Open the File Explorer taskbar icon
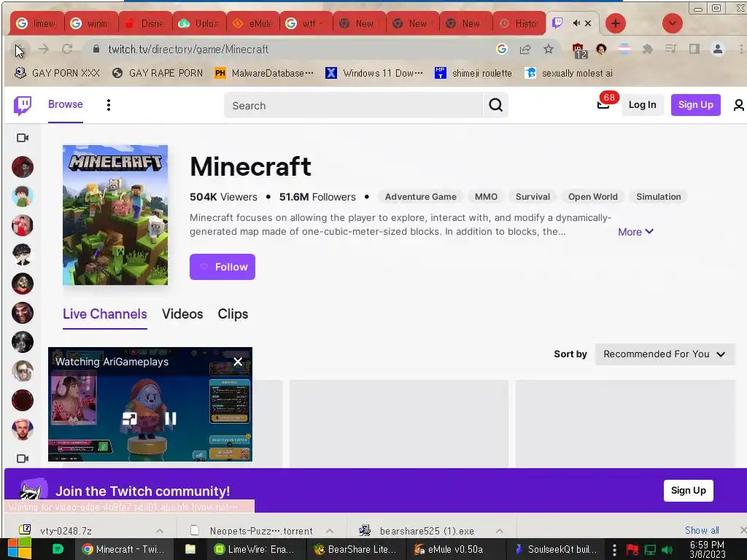747x560 pixels. coord(190,549)
